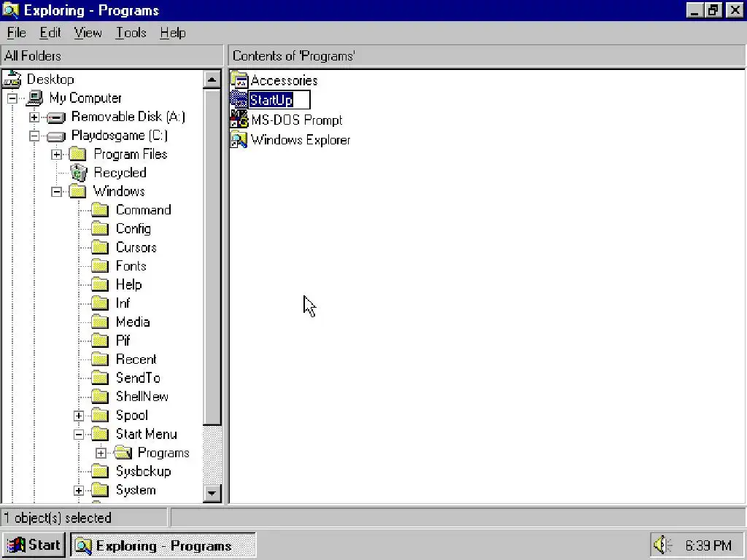This screenshot has width=747, height=560.
Task: Click the Explorer title bar icon
Action: point(10,10)
